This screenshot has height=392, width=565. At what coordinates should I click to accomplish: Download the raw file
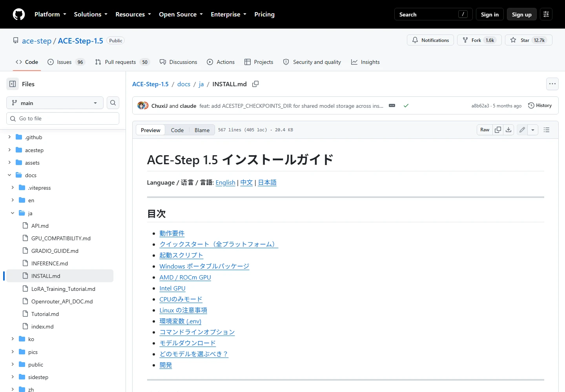click(508, 130)
